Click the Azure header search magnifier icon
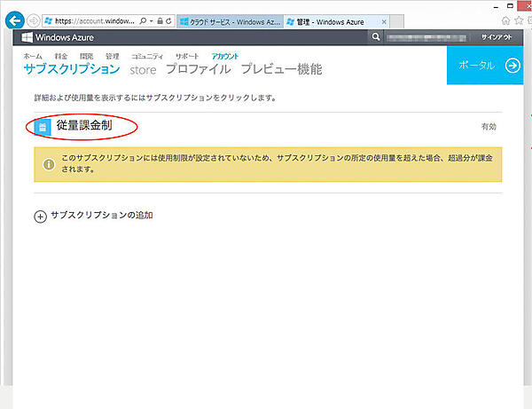The image size is (532, 409). tap(376, 37)
